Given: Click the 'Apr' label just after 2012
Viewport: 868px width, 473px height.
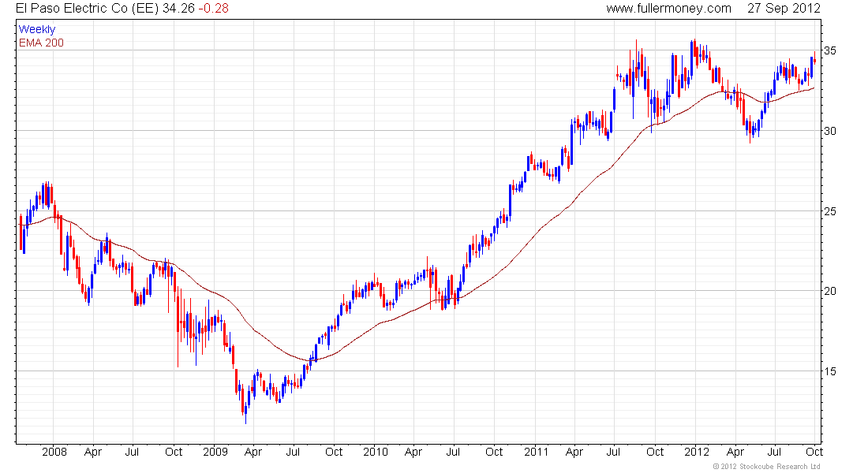Looking at the screenshot, I should pos(735,453).
